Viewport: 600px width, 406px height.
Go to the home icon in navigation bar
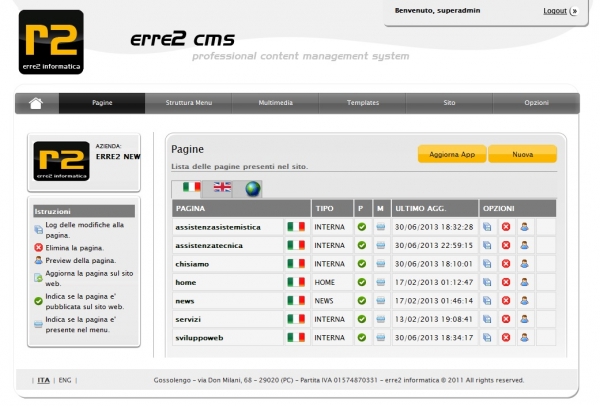(36, 103)
